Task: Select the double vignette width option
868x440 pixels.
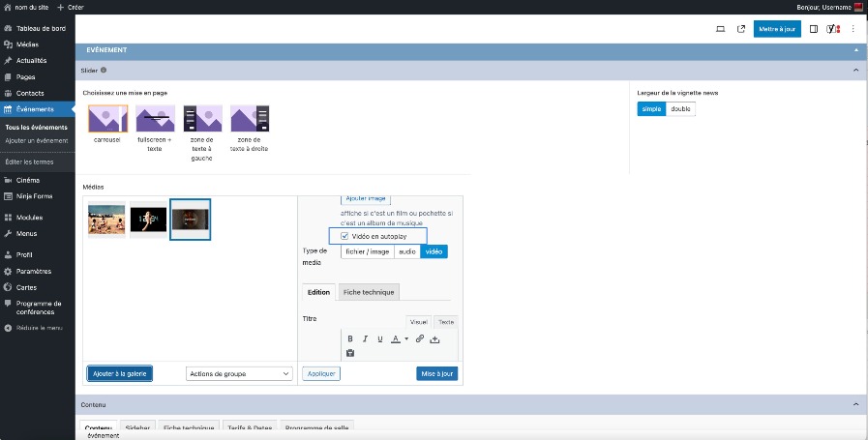Action: pos(680,108)
